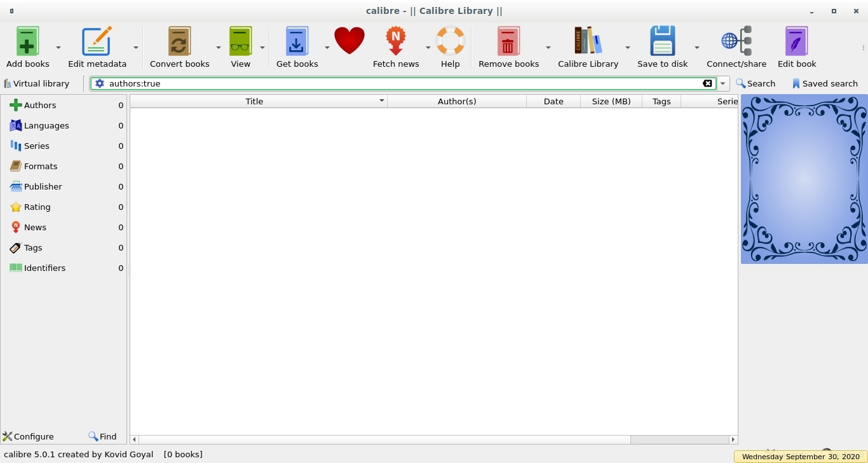The width and height of the screenshot is (868, 463).
Task: Click the Remove books trash icon
Action: point(508,41)
